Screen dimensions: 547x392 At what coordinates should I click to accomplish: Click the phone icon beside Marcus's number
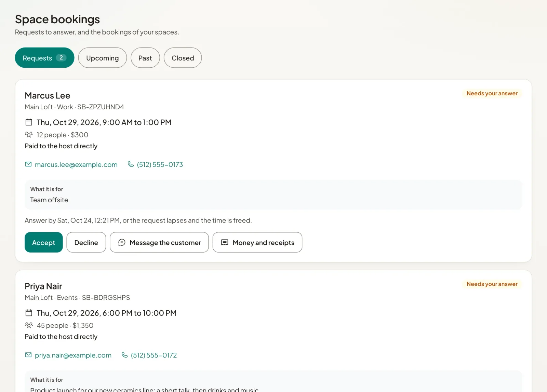pyautogui.click(x=131, y=164)
